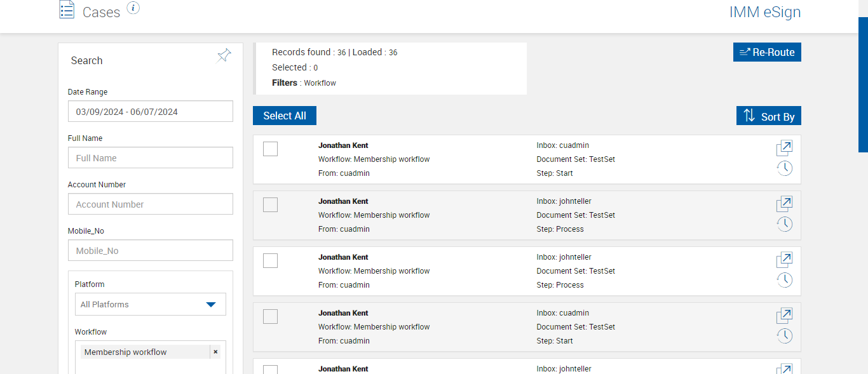Click the pin icon in Search panel

(x=224, y=56)
